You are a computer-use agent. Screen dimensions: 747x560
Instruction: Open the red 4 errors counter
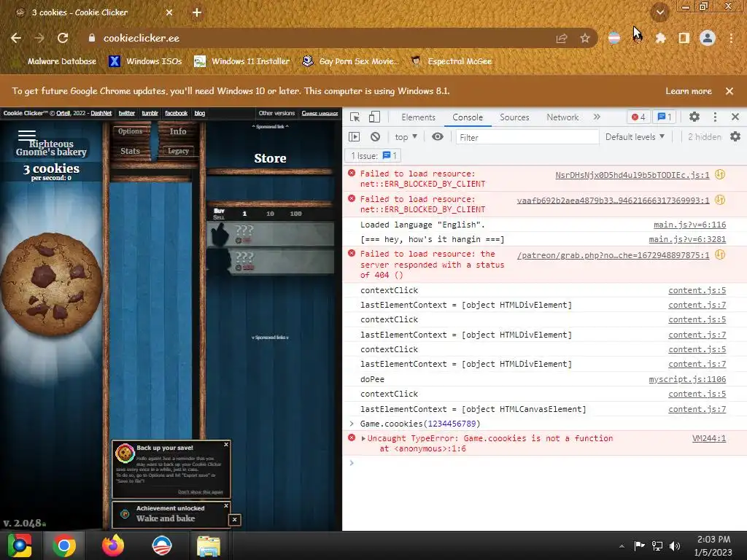point(638,117)
